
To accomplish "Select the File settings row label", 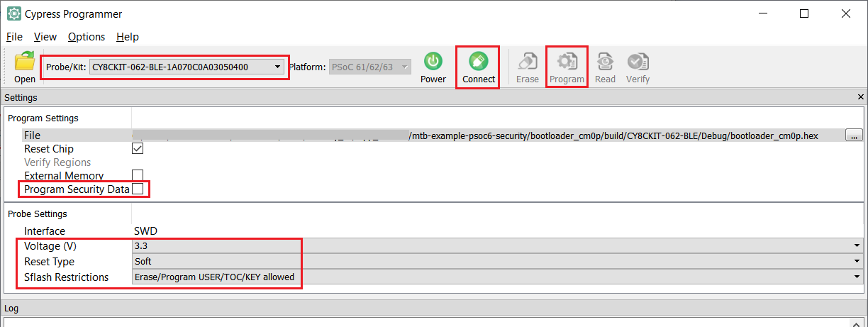I will (x=33, y=135).
